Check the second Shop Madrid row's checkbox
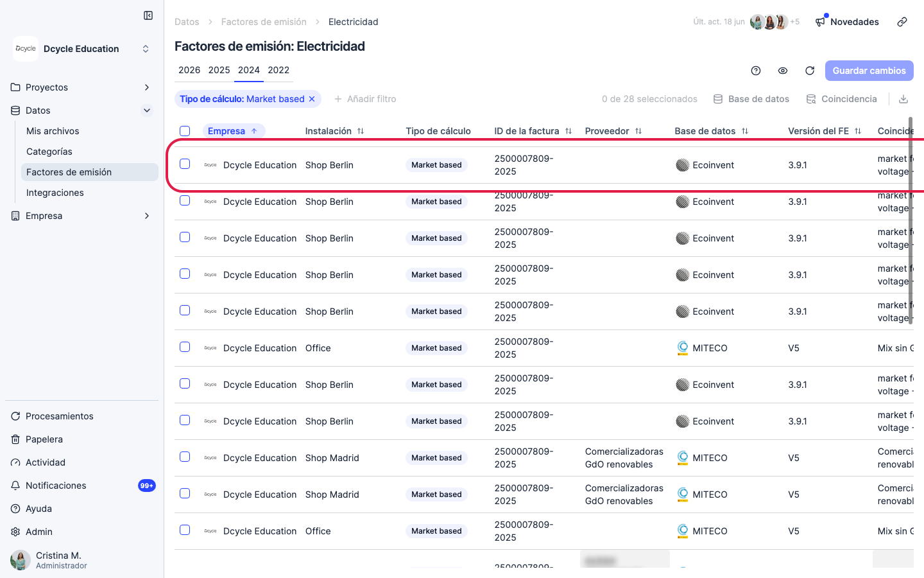 [x=185, y=493]
